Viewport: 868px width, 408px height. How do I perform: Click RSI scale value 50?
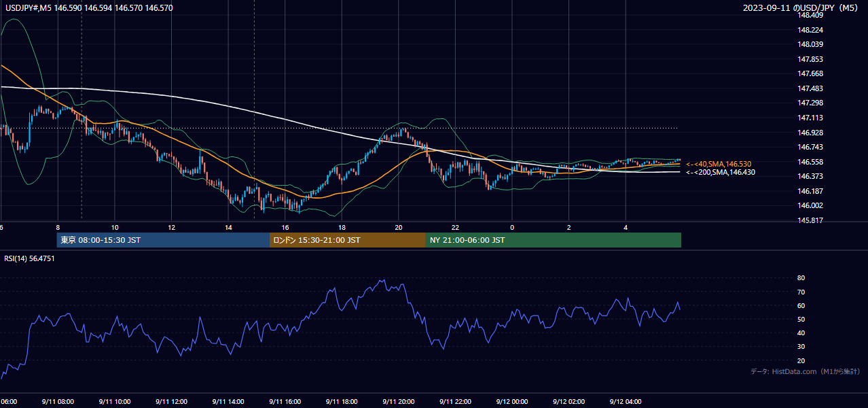(801, 319)
